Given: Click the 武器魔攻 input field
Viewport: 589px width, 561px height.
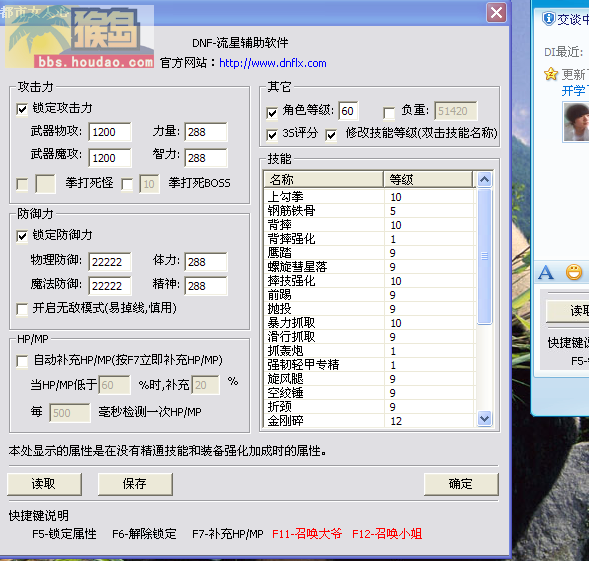Looking at the screenshot, I should point(110,158).
